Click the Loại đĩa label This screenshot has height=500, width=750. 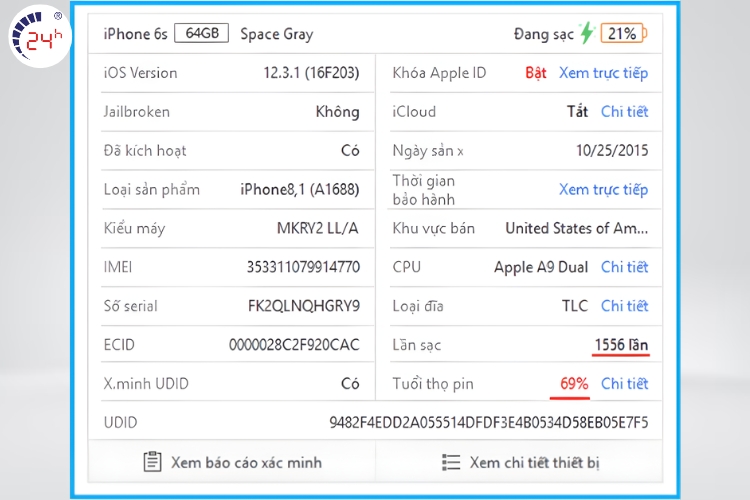[418, 306]
